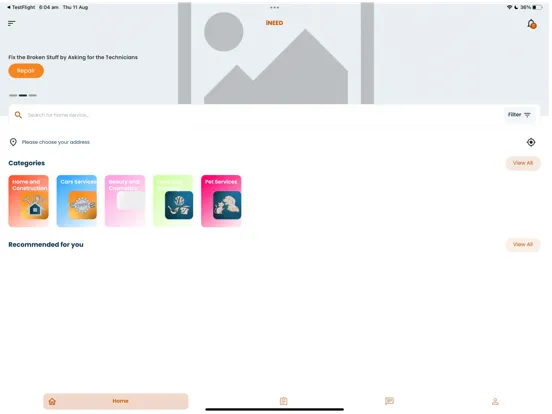This screenshot has height=414, width=552.
Task: Open Home and Construction category card
Action: (x=29, y=201)
